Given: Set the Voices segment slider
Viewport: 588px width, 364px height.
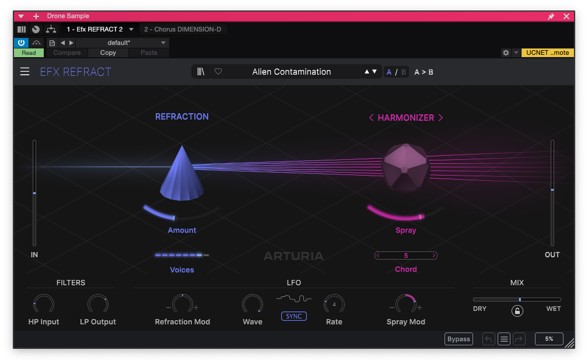Looking at the screenshot, I should pyautogui.click(x=182, y=255).
